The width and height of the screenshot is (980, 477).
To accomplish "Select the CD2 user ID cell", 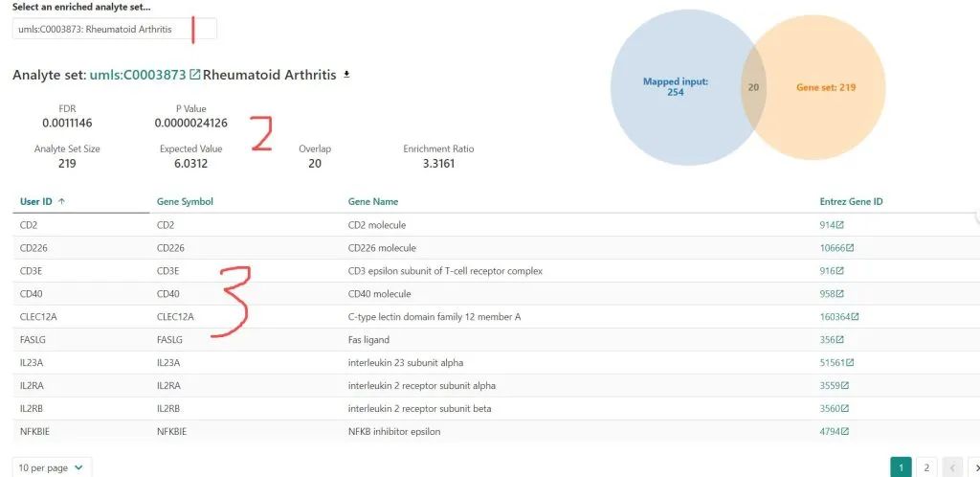I will (x=29, y=225).
